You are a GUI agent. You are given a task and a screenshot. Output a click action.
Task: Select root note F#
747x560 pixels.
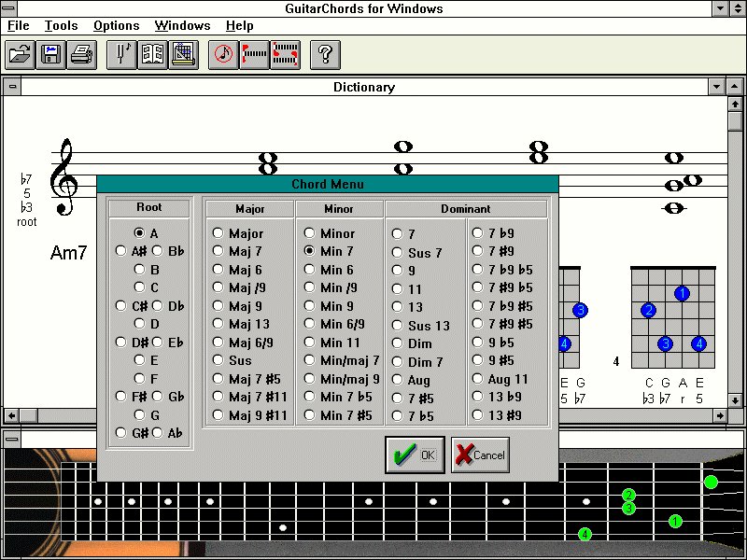pos(132,397)
